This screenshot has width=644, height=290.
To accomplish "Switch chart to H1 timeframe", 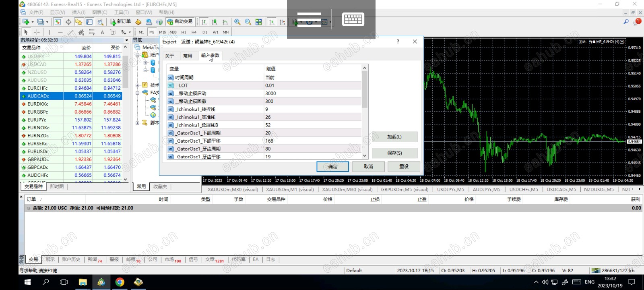I will tap(184, 32).
